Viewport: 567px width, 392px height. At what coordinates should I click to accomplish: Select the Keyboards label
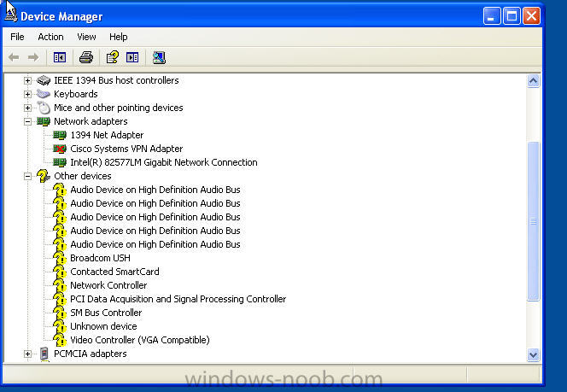[x=76, y=94]
